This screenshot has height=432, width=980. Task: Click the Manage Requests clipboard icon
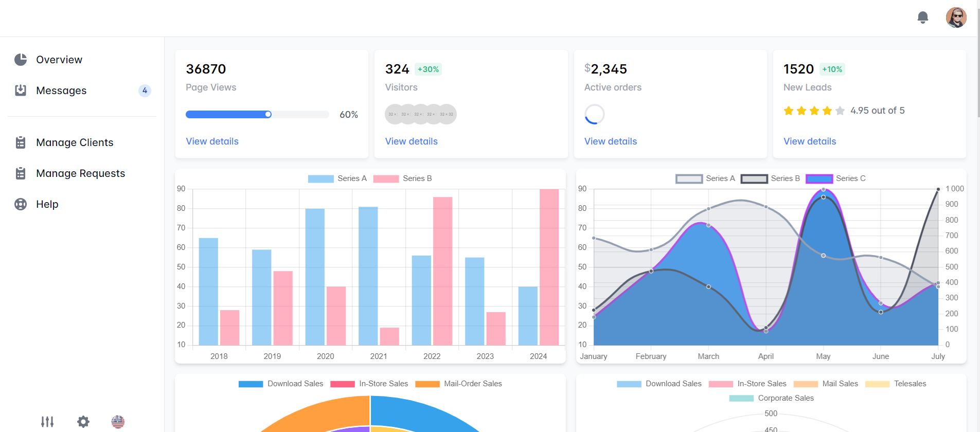[x=21, y=173]
